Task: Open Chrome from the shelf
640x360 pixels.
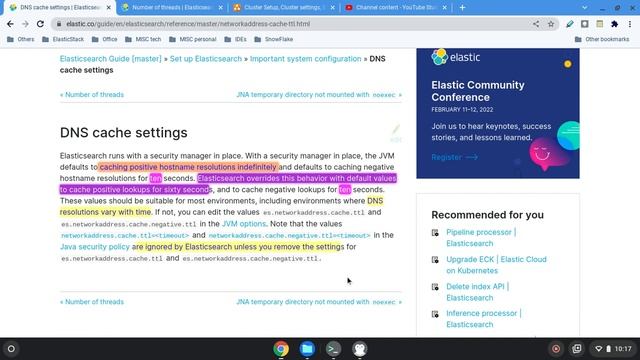Action: pos(281,349)
